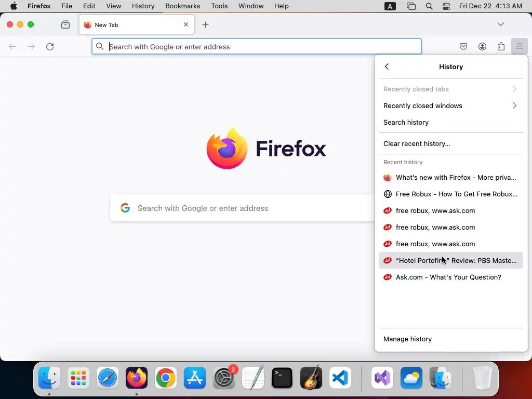
Task: Launch Safari from the Dock
Action: pos(108,378)
